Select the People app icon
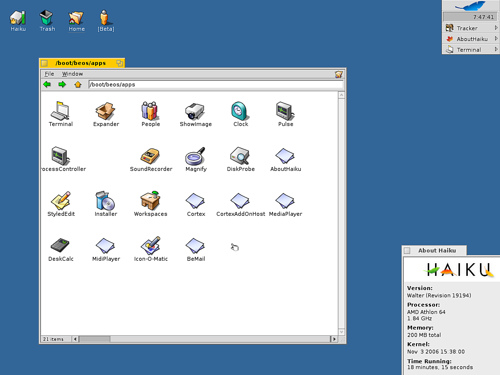 coord(150,110)
